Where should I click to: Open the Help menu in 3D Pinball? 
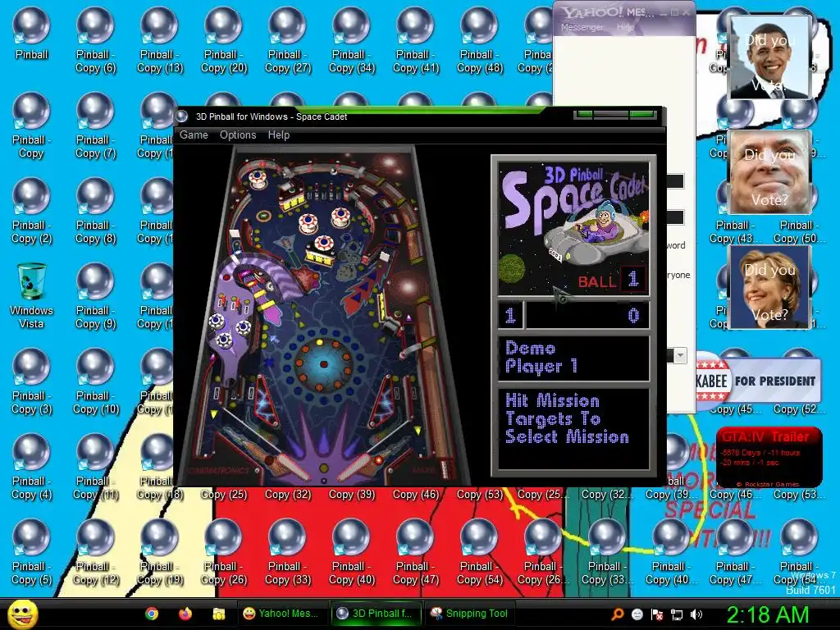click(279, 135)
